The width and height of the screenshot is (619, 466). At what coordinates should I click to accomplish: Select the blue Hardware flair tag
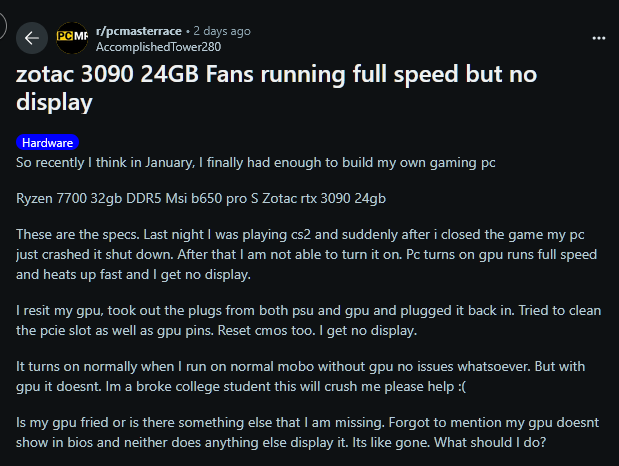point(47,143)
